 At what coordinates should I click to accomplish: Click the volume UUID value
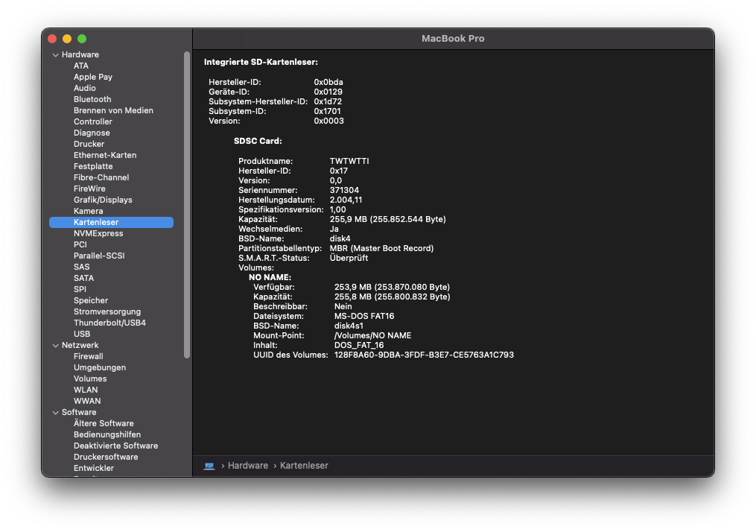[x=424, y=355]
